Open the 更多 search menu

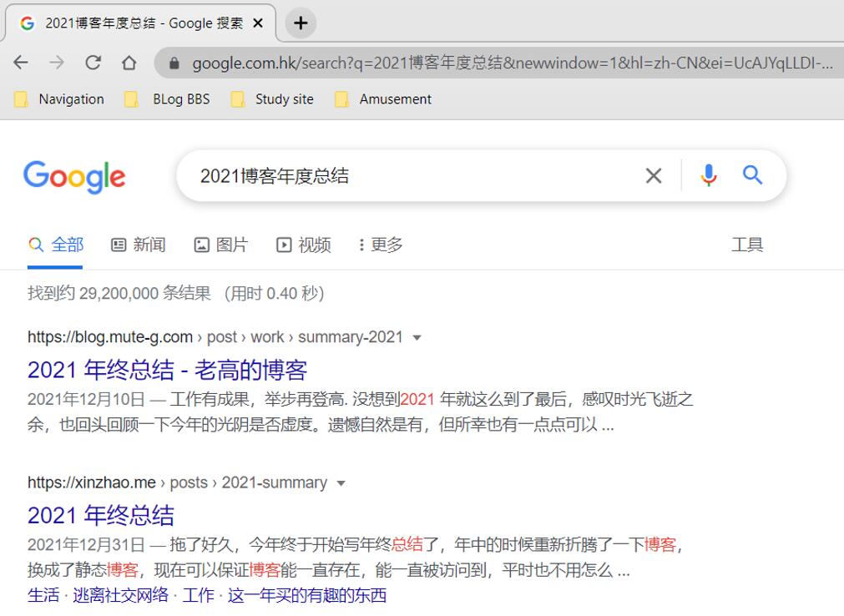[381, 245]
